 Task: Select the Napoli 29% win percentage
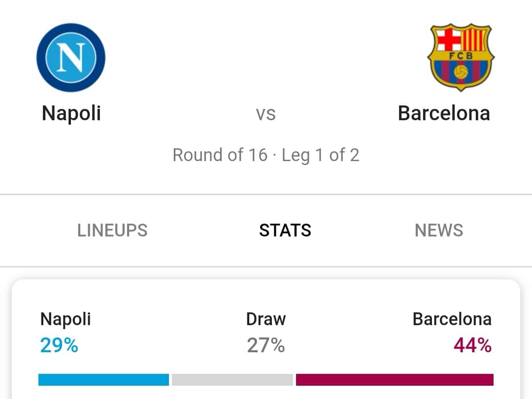[59, 345]
